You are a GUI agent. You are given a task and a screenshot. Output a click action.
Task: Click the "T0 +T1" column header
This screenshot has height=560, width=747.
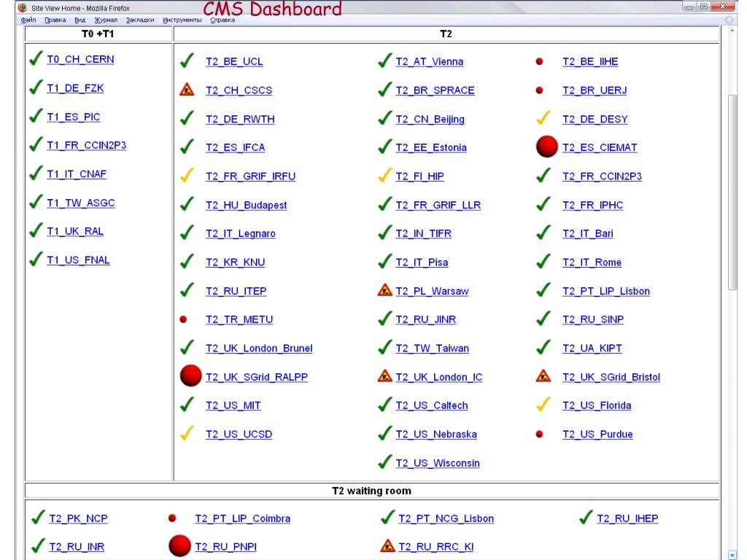coord(98,34)
